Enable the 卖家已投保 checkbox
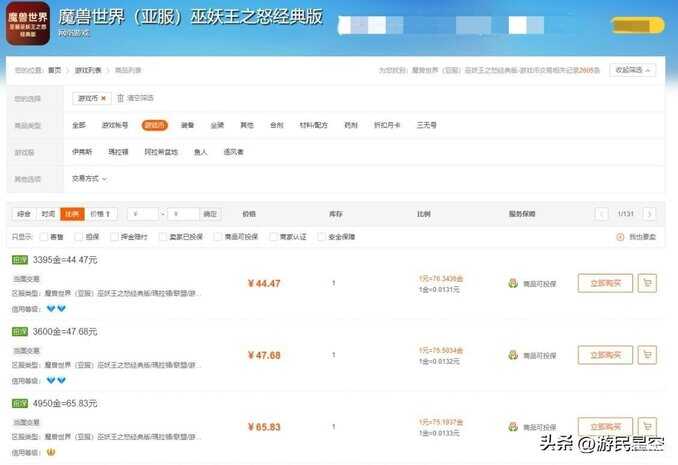The width and height of the screenshot is (678, 465). [x=163, y=237]
